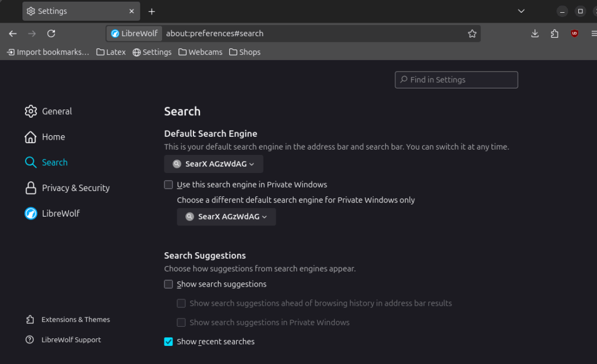
Task: Enable Show search suggestions checkbox
Action: 168,284
